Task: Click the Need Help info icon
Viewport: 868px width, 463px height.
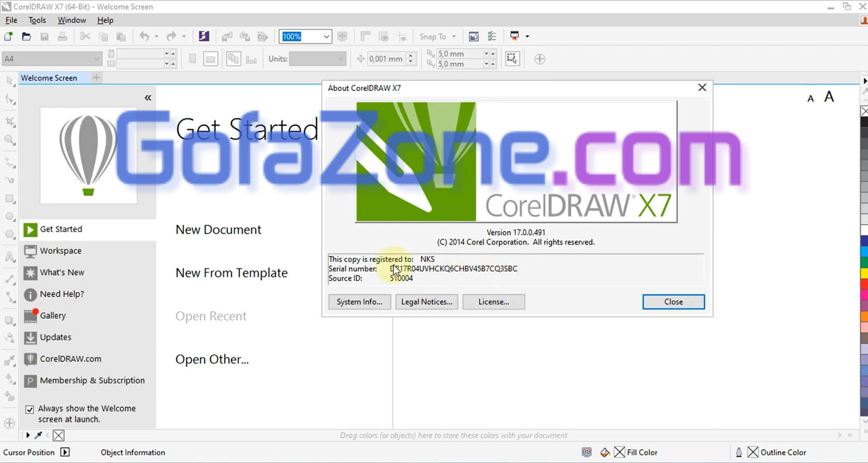Action: [x=30, y=294]
